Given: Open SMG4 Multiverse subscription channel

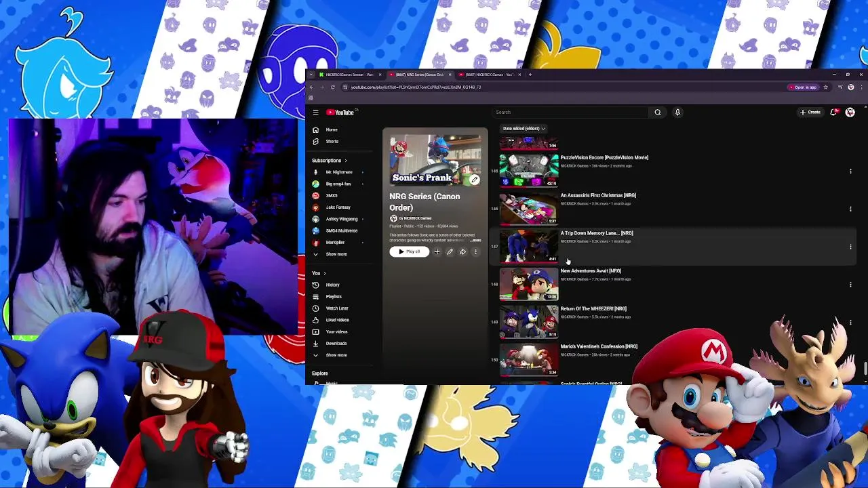Looking at the screenshot, I should click(x=340, y=230).
